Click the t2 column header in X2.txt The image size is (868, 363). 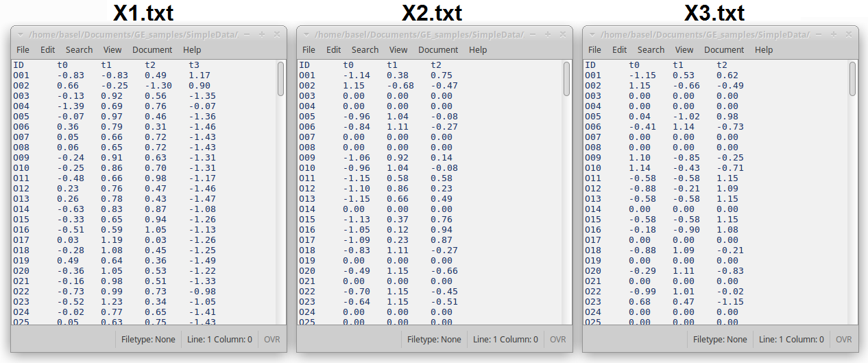tap(436, 65)
